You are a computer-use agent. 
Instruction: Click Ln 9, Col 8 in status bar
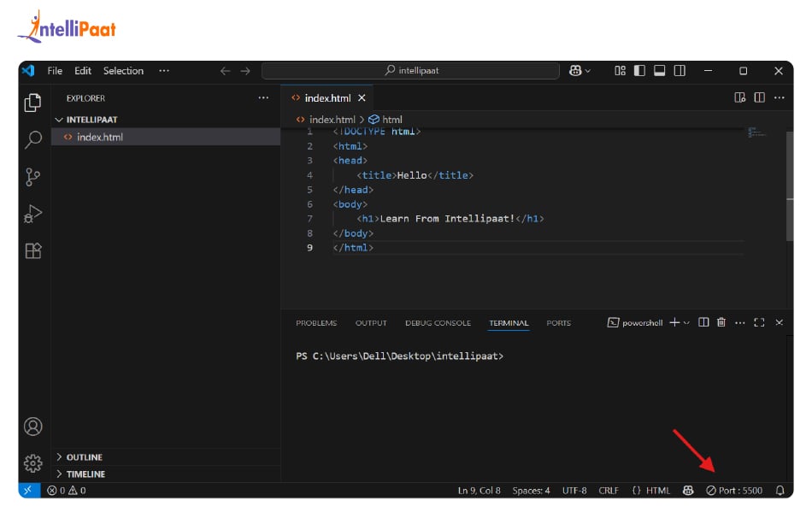(479, 491)
